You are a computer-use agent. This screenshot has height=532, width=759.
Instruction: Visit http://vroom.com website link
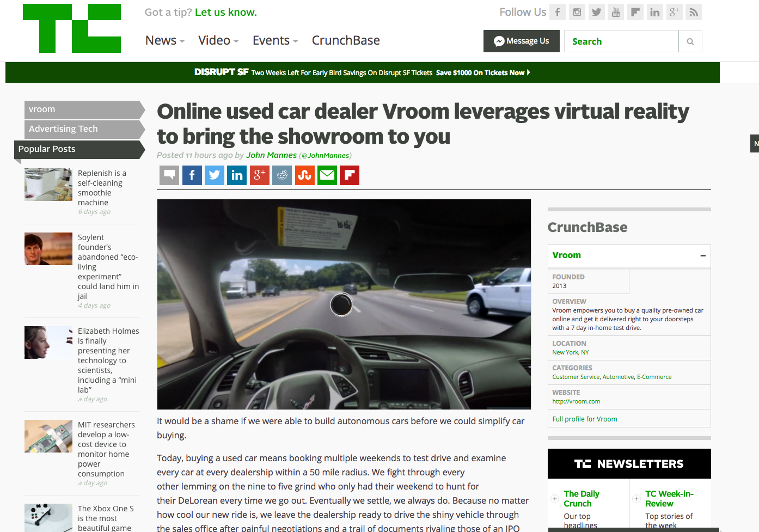pos(576,401)
